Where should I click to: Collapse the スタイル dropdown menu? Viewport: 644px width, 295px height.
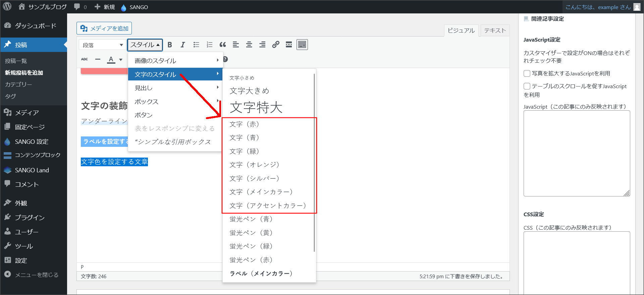pos(145,45)
